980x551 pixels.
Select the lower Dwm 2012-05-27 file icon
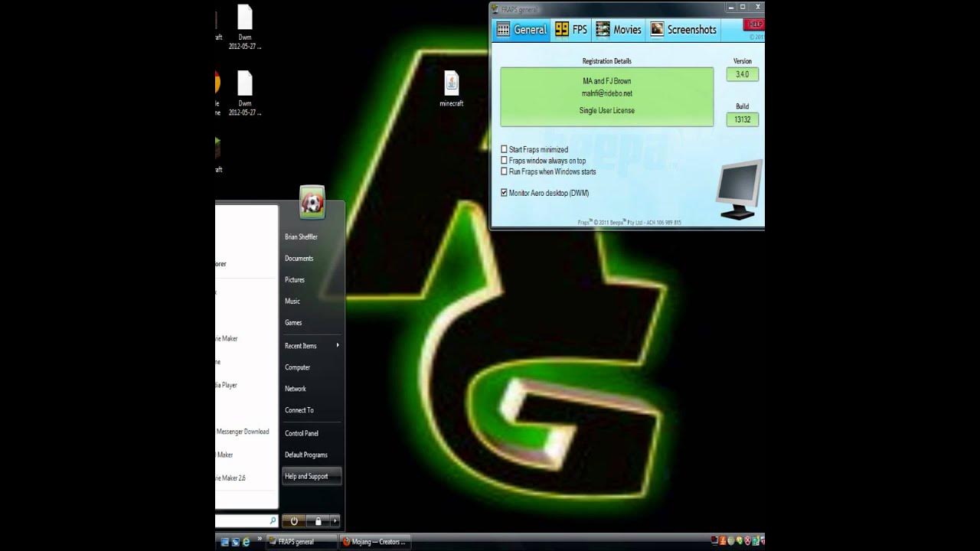coord(245,93)
